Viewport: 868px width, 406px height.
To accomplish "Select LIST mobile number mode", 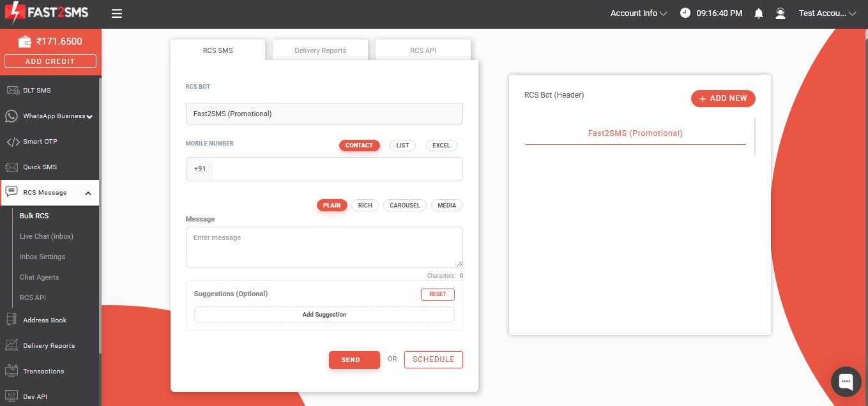I will (402, 146).
